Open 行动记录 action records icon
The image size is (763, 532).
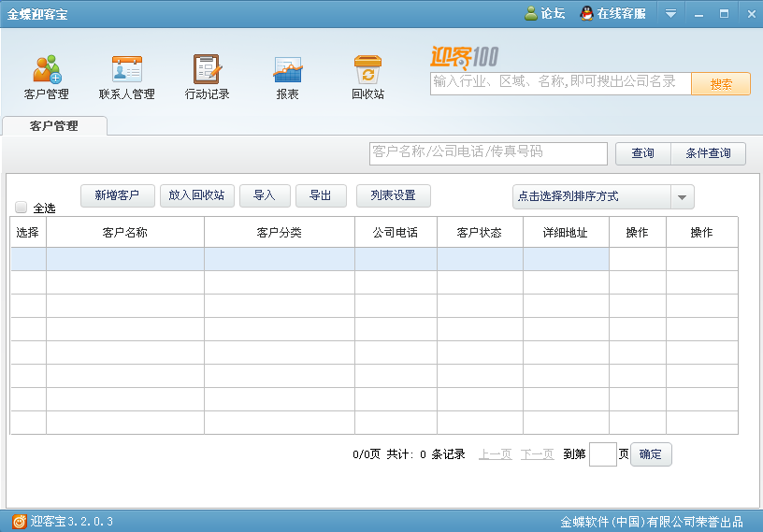point(208,69)
